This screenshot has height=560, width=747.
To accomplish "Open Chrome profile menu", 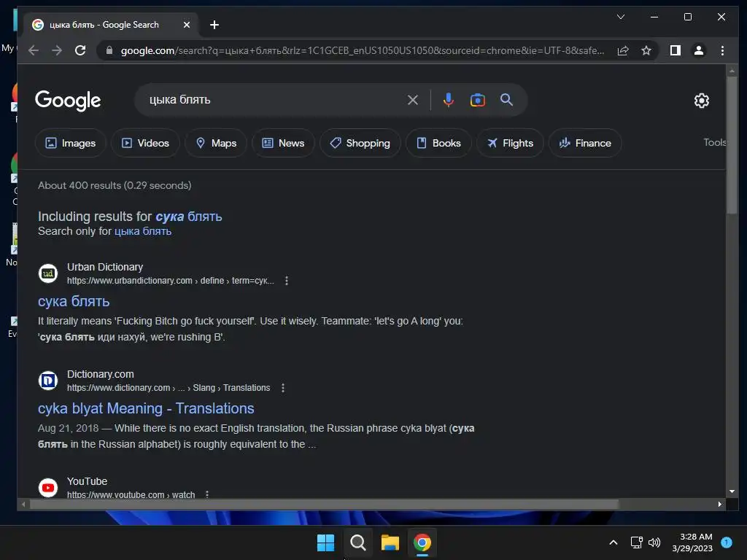I will click(x=698, y=50).
